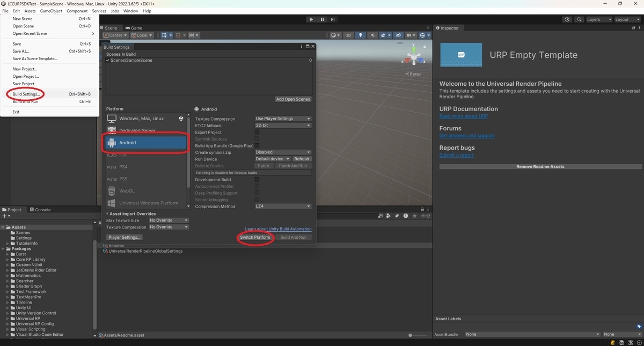The height and width of the screenshot is (346, 644).
Task: Check the Export Project checkbox
Action: 257,132
